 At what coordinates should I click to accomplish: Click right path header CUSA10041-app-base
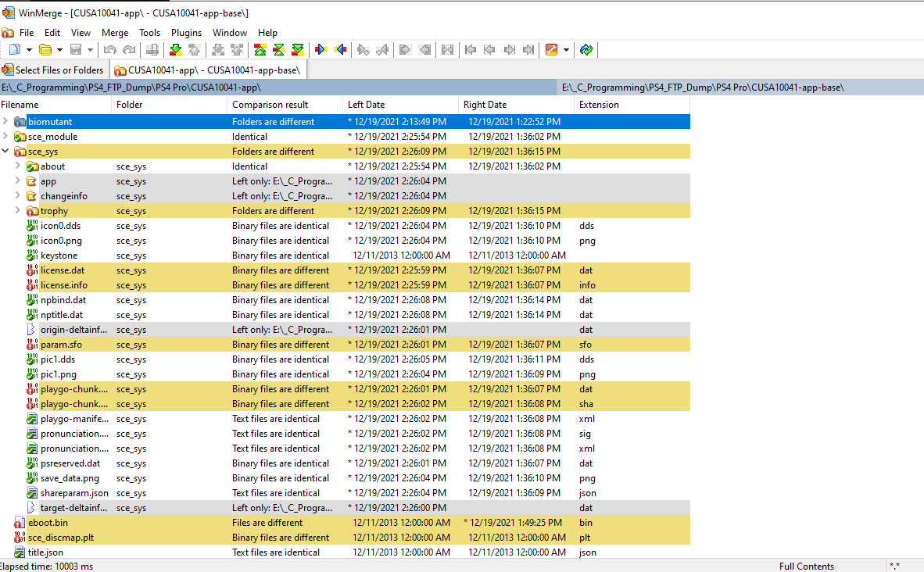[x=741, y=88]
